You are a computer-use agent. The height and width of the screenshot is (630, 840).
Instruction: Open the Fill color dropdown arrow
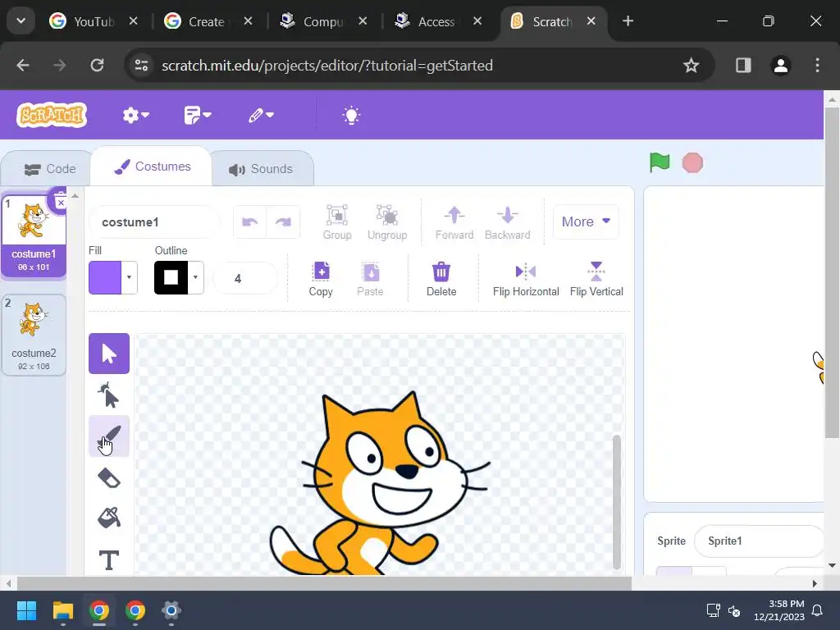tap(129, 277)
